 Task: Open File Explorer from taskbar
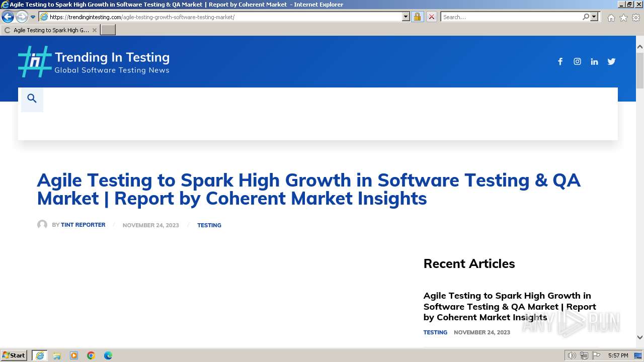click(x=57, y=355)
